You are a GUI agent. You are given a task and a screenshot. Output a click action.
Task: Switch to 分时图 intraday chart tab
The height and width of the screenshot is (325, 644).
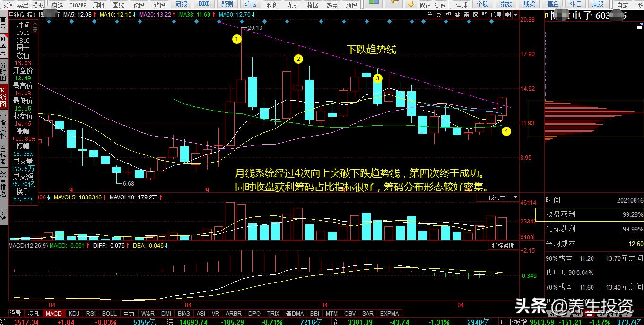click(x=3, y=71)
